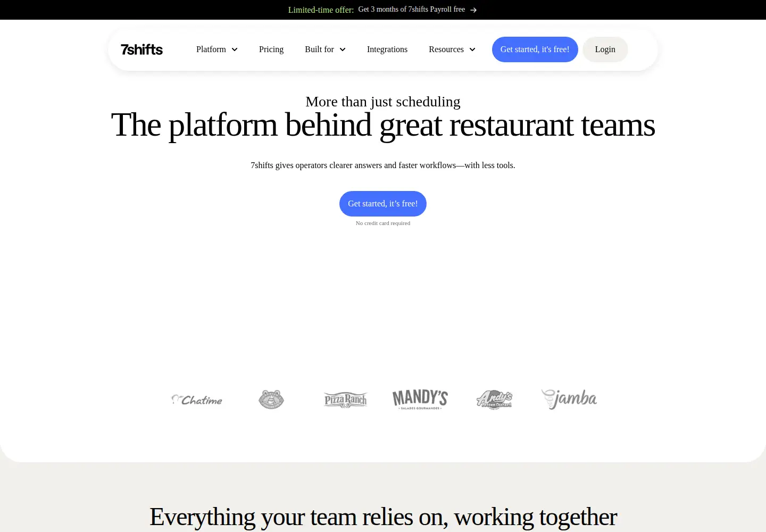Screen dimensions: 766x532
Task: Click the 'No credit card required' text
Action: [x=383, y=223]
